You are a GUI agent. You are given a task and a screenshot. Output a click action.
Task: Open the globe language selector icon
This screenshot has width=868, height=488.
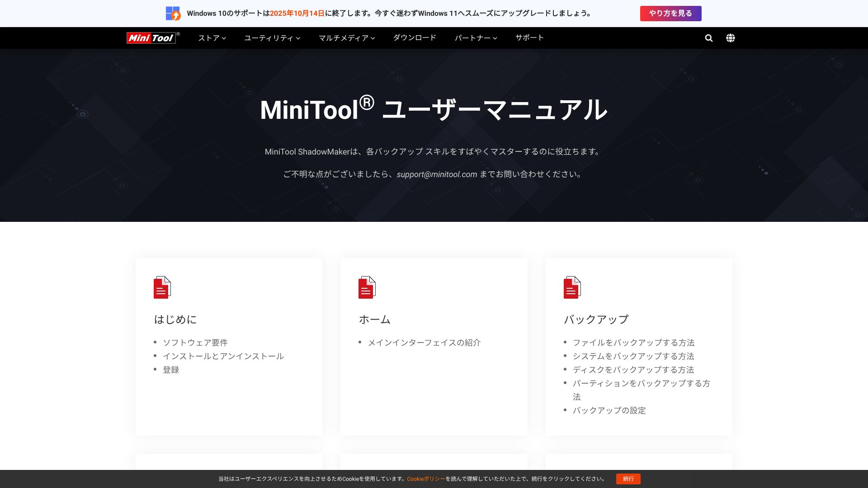[731, 38]
